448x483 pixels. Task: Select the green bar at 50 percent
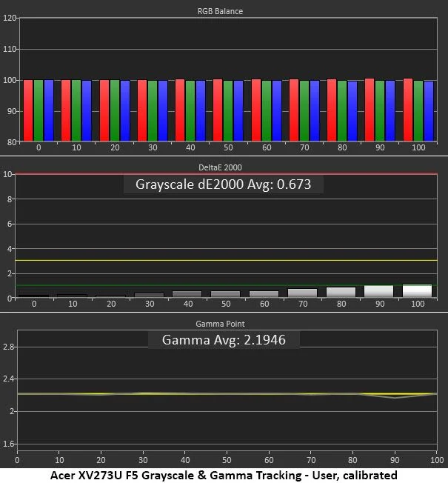[228, 110]
